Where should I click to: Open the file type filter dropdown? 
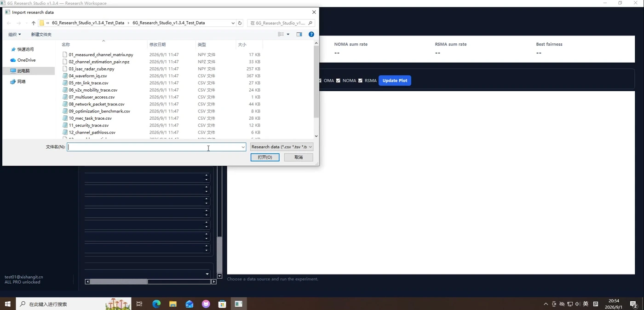tap(282, 147)
